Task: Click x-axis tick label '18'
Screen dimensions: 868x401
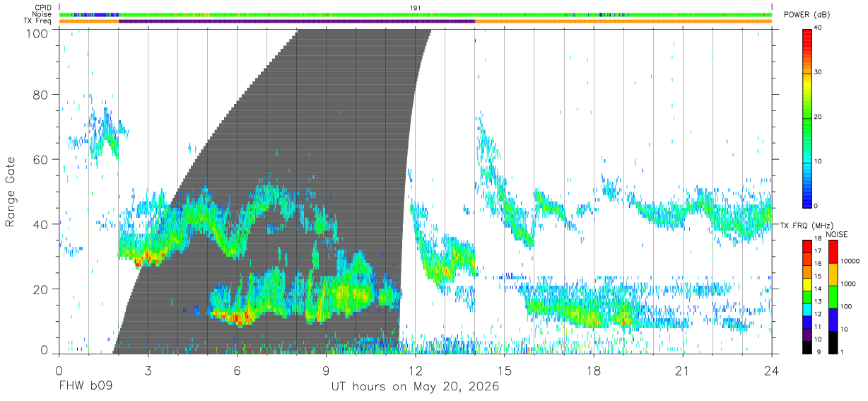Action: (x=594, y=371)
